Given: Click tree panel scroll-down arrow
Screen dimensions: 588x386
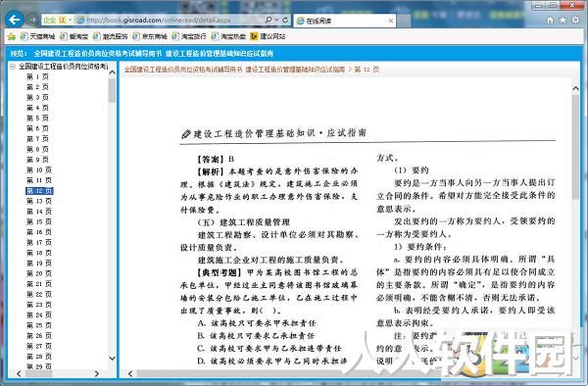Looking at the screenshot, I should pyautogui.click(x=112, y=358).
